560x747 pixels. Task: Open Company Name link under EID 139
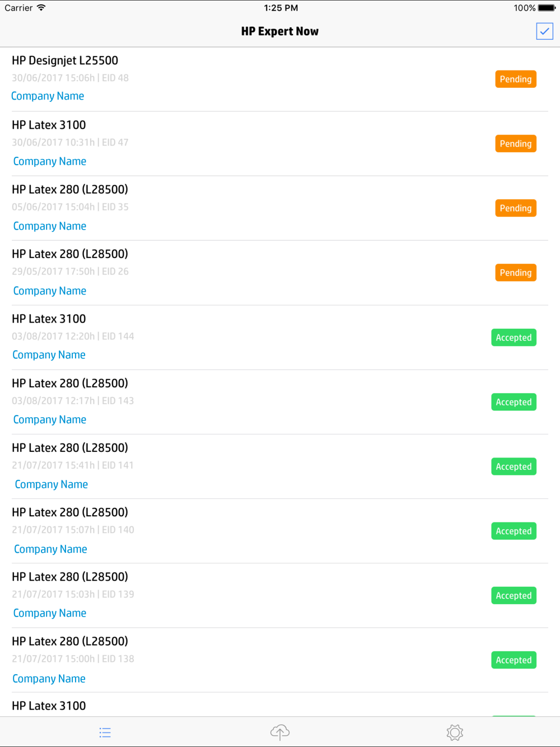[x=50, y=613]
